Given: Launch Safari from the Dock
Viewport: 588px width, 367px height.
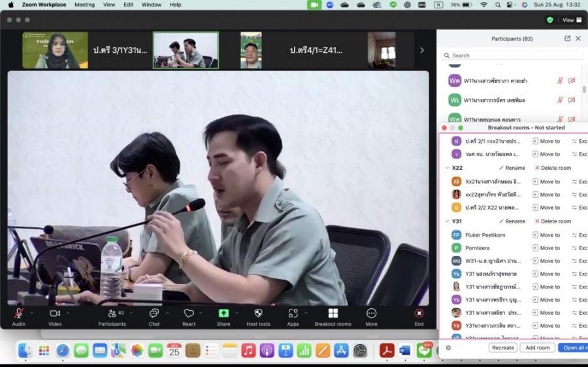Looking at the screenshot, I should tap(63, 351).
